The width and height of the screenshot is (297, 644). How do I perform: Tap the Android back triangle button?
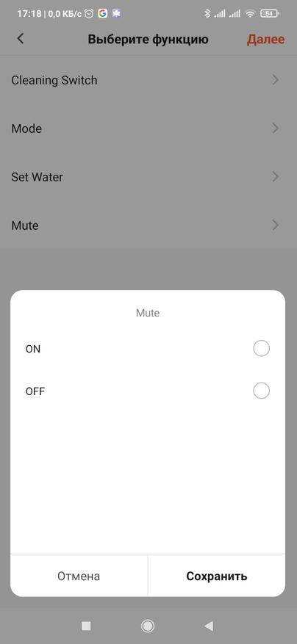(x=209, y=626)
